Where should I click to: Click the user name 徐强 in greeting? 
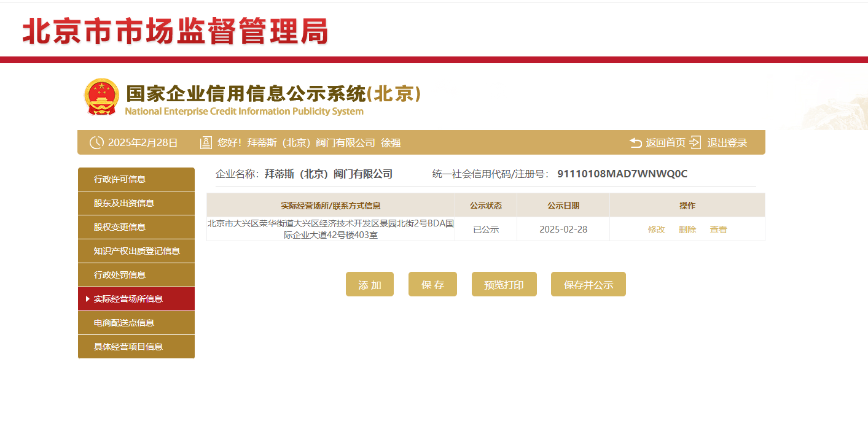point(391,143)
